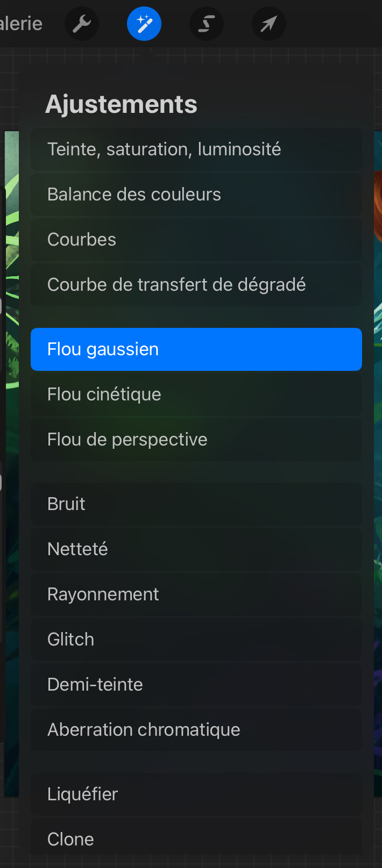The image size is (382, 868).
Task: Select Balance des couleurs
Action: click(196, 195)
